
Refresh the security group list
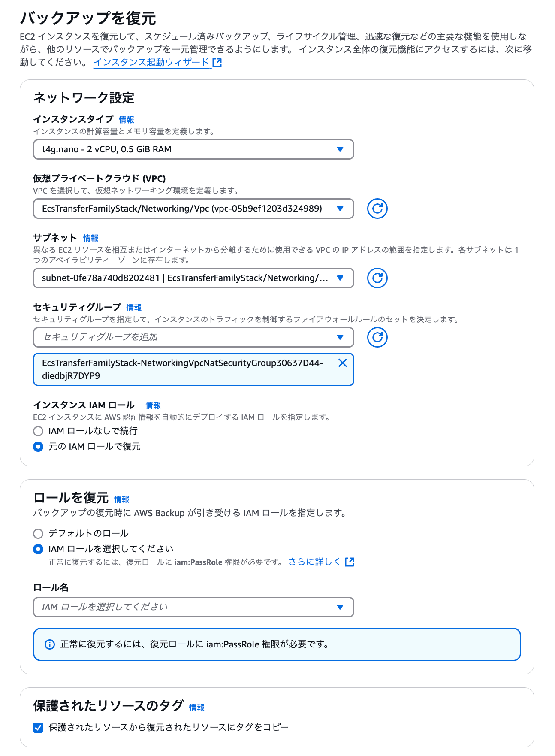(x=377, y=337)
